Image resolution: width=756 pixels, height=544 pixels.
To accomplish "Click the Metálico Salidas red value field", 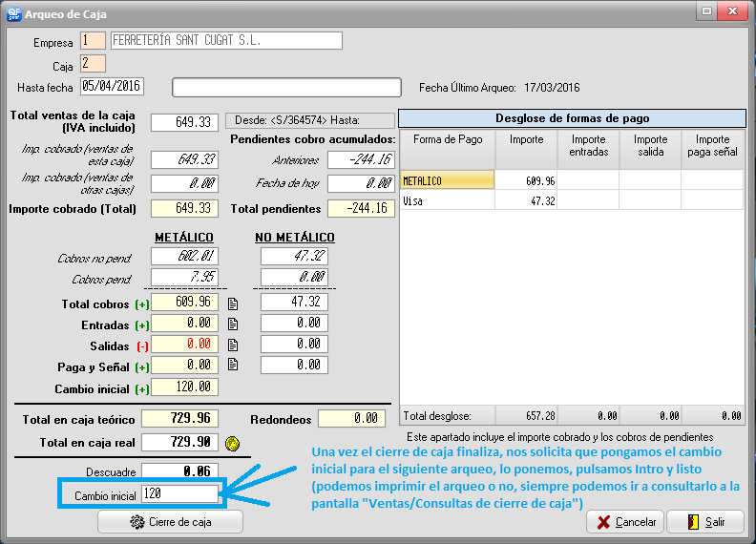I will 184,344.
